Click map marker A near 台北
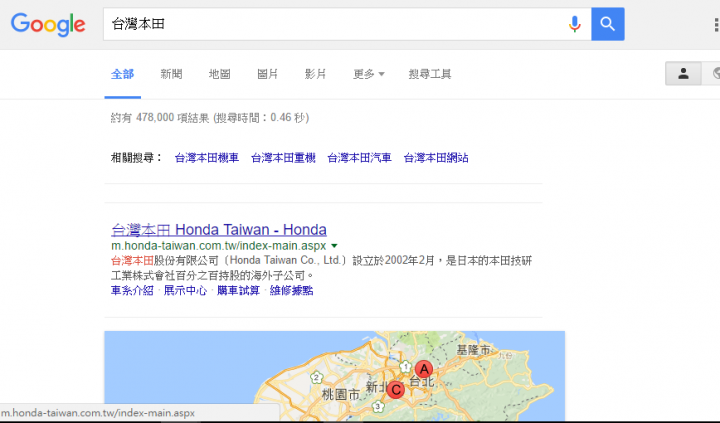Image resolution: width=720 pixels, height=423 pixels. [x=424, y=369]
